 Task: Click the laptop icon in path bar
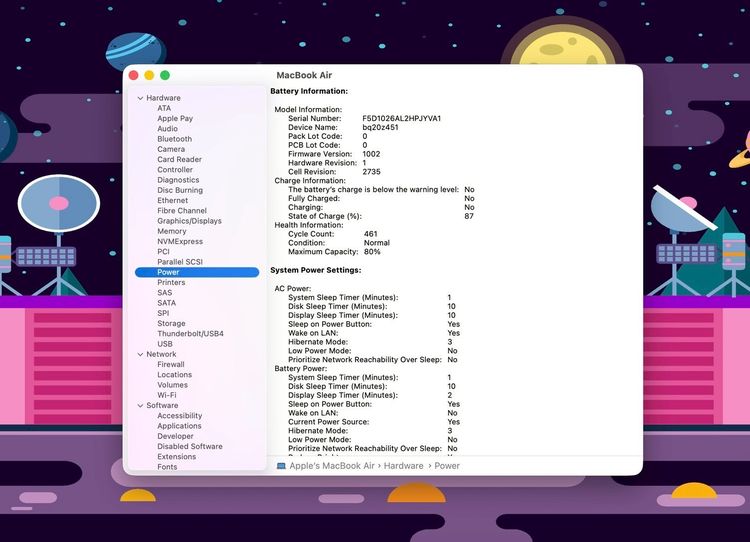coord(281,466)
